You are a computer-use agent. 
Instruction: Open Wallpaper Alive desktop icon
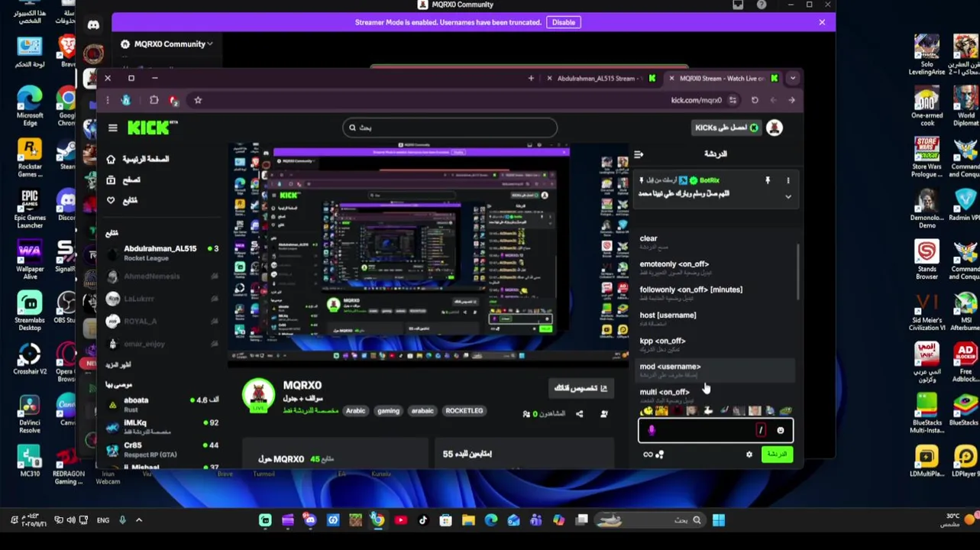pos(30,260)
